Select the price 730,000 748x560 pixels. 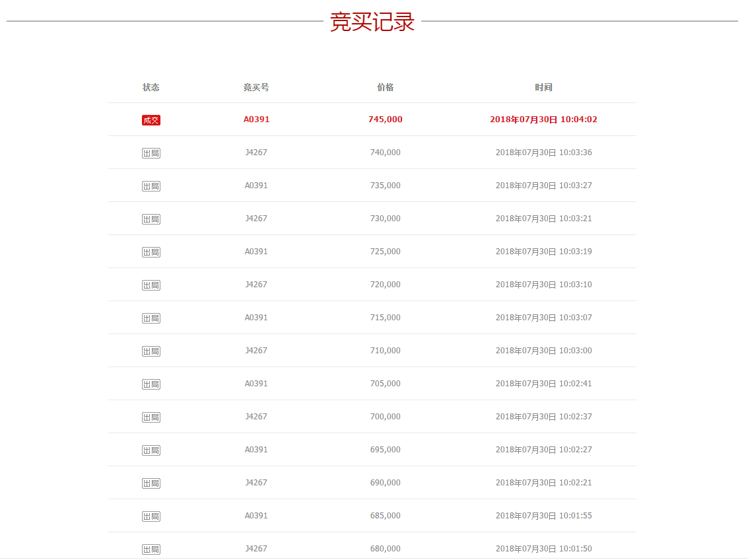tap(385, 218)
